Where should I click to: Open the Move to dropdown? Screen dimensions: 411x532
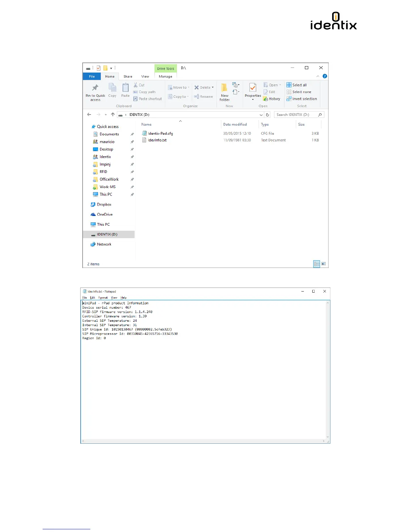(x=179, y=87)
